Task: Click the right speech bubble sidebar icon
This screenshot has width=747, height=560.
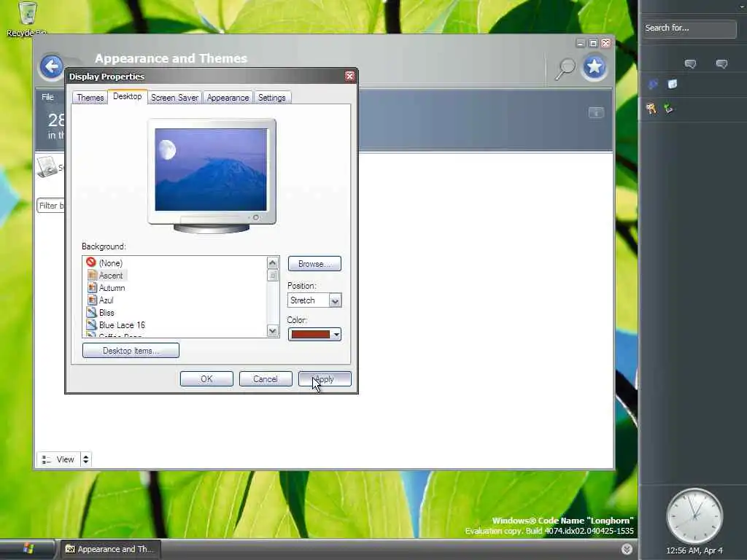Action: (721, 64)
